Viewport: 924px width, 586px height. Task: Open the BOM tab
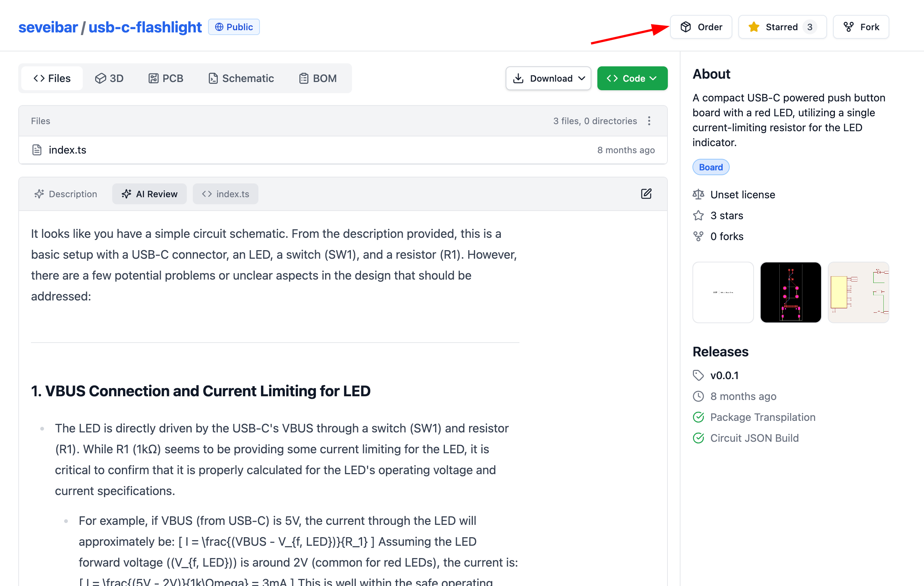coord(318,78)
